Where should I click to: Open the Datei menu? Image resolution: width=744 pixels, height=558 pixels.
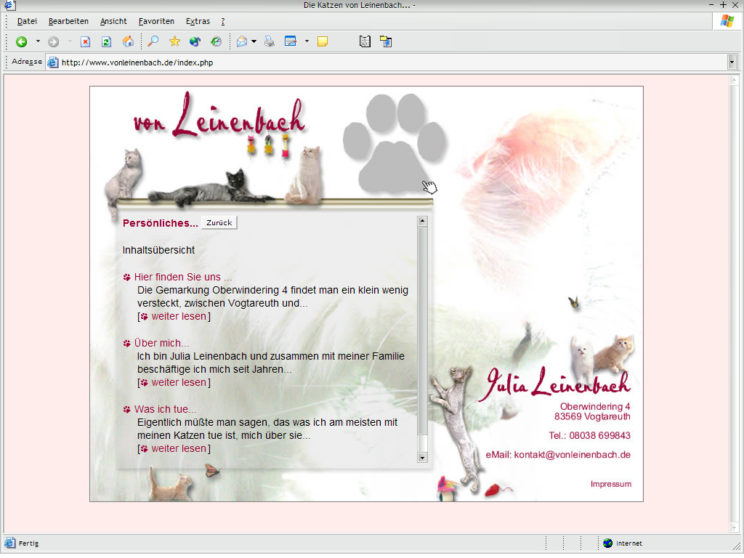point(27,21)
